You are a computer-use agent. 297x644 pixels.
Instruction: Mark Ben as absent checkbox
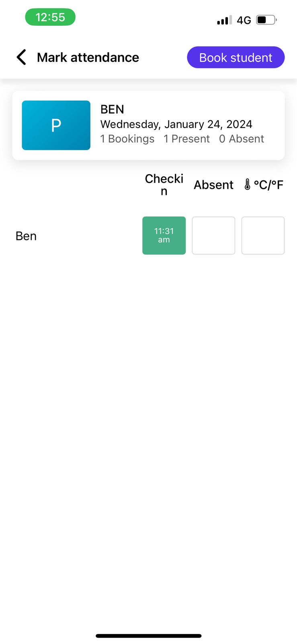[213, 235]
